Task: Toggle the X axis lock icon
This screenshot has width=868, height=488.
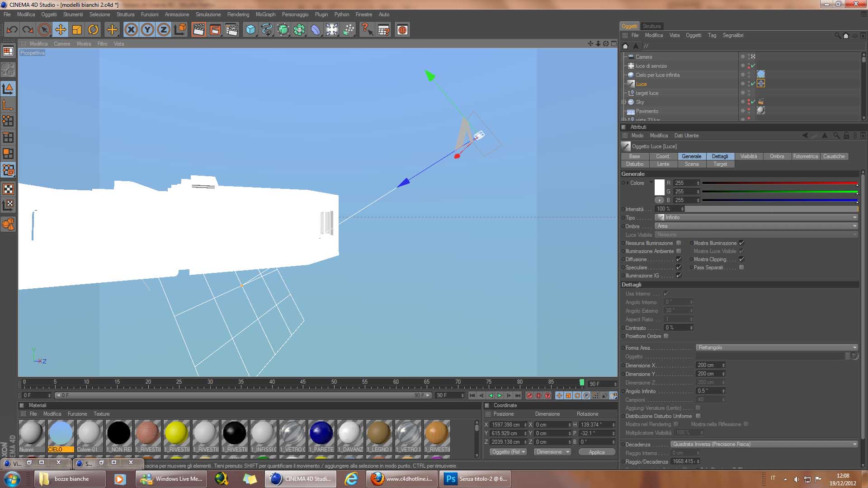Action: tap(131, 30)
